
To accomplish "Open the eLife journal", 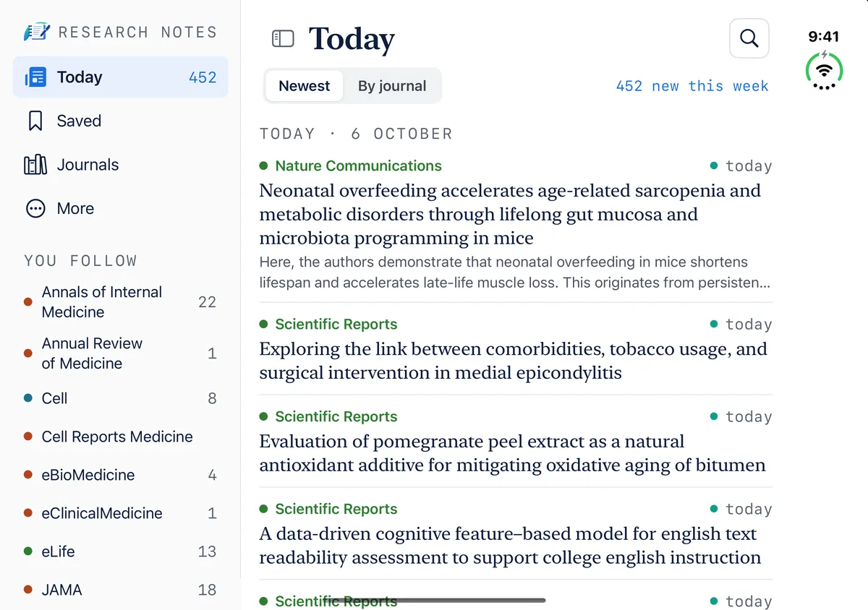I will click(x=121, y=551).
